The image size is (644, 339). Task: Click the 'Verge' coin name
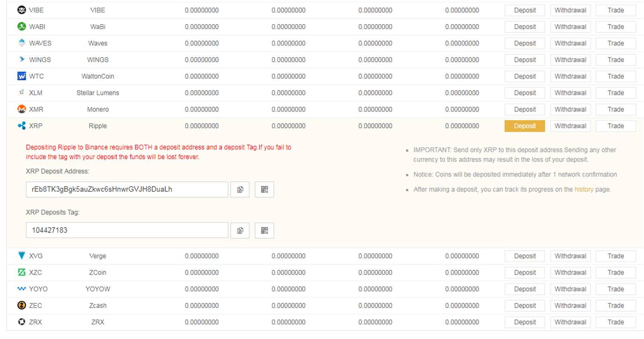point(98,256)
